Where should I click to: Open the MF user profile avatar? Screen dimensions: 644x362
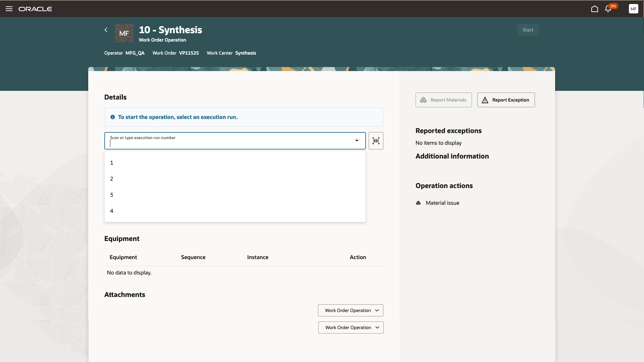click(x=634, y=9)
